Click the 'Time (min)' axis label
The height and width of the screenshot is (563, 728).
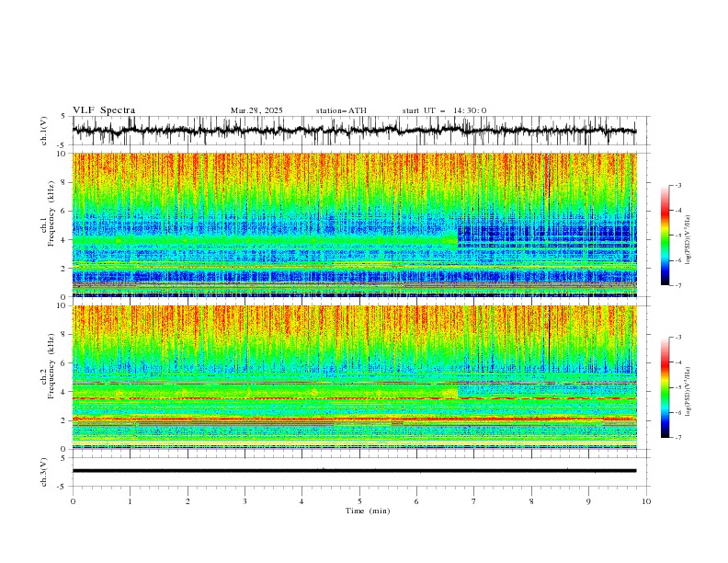tap(368, 511)
